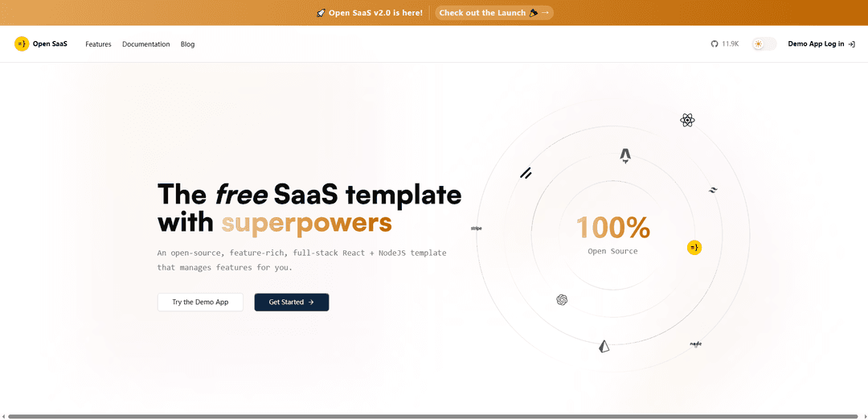Click the login arrow icon beside Log in
This screenshot has height=420, width=868.
851,43
